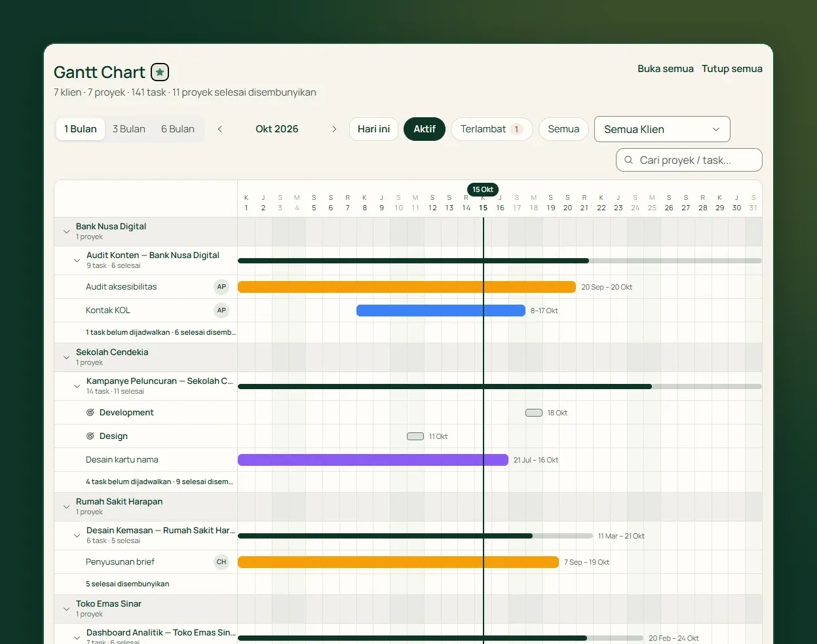Click Buka semua to expand all
Image resolution: width=817 pixels, height=644 pixels.
pos(666,69)
